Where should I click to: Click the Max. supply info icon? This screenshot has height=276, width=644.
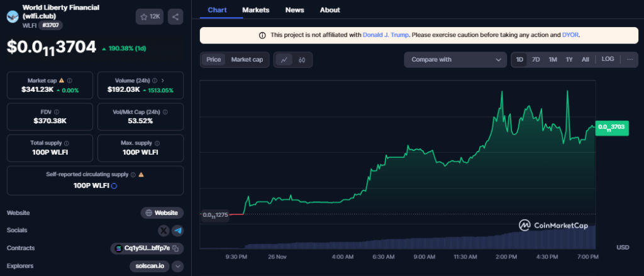(x=157, y=143)
